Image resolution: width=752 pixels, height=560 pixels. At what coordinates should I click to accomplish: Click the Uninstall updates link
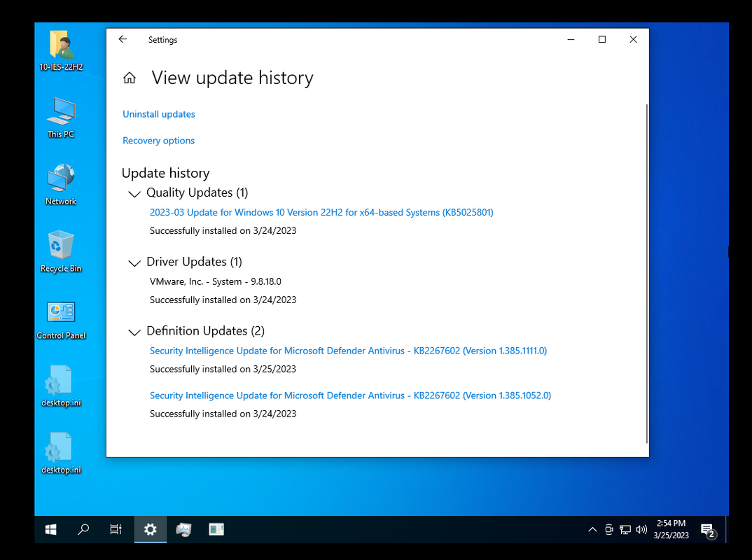point(159,114)
